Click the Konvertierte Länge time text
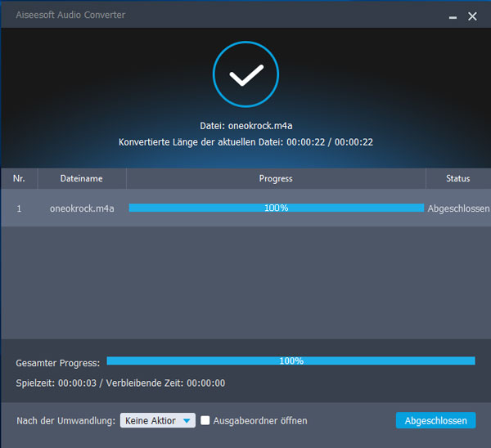The image size is (491, 448). (x=245, y=142)
